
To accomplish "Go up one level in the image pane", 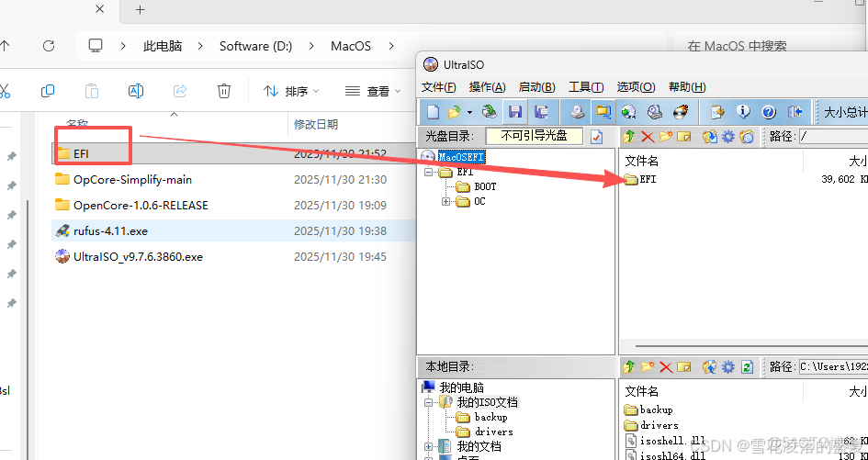I will point(628,136).
